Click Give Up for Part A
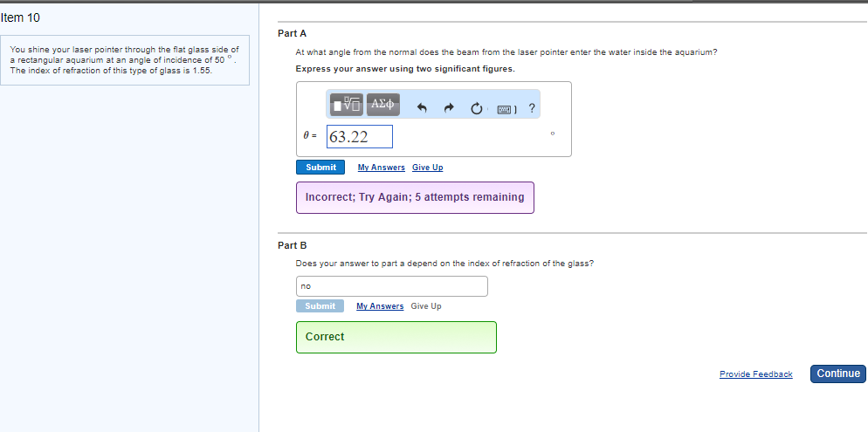The height and width of the screenshot is (432, 868). [427, 168]
